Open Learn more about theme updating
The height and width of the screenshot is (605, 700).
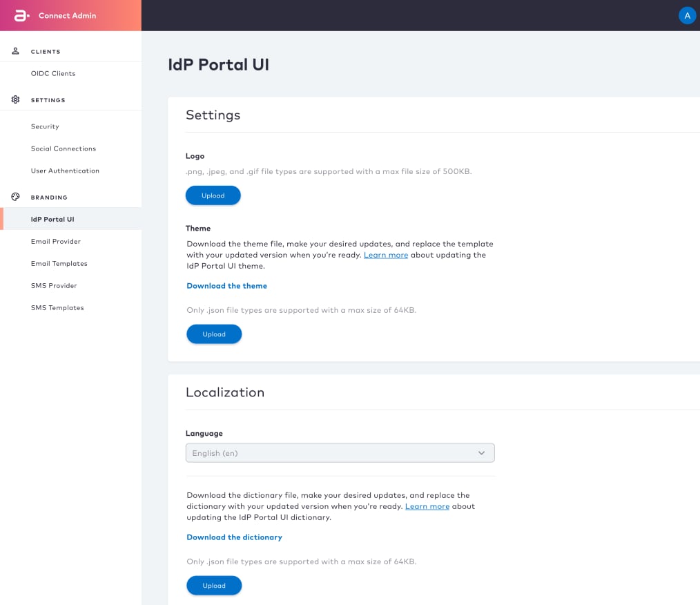tap(386, 255)
